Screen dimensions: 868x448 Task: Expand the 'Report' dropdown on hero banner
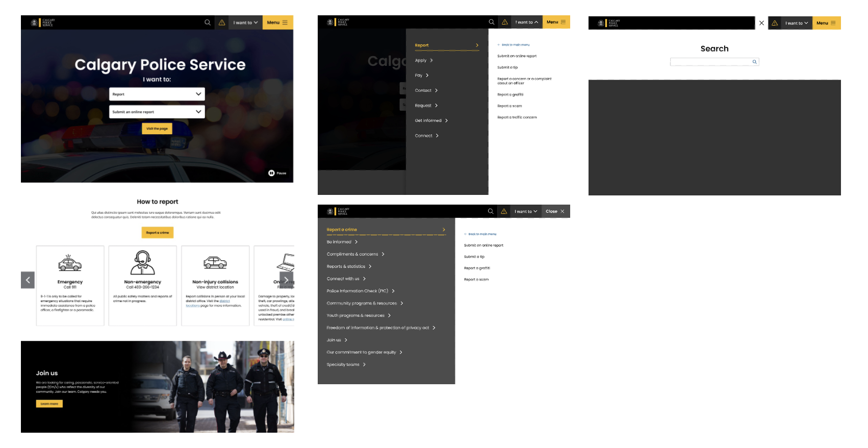tap(157, 94)
